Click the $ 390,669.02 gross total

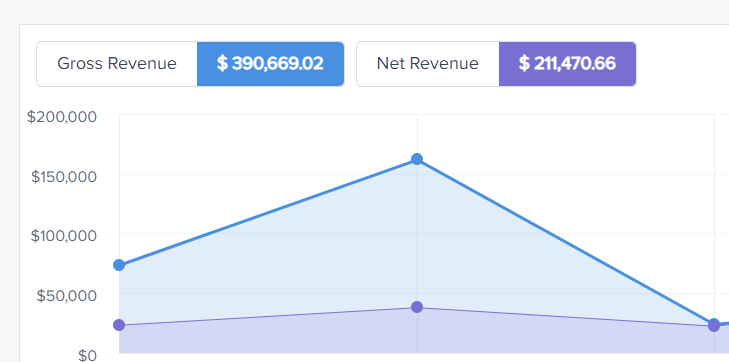[270, 64]
